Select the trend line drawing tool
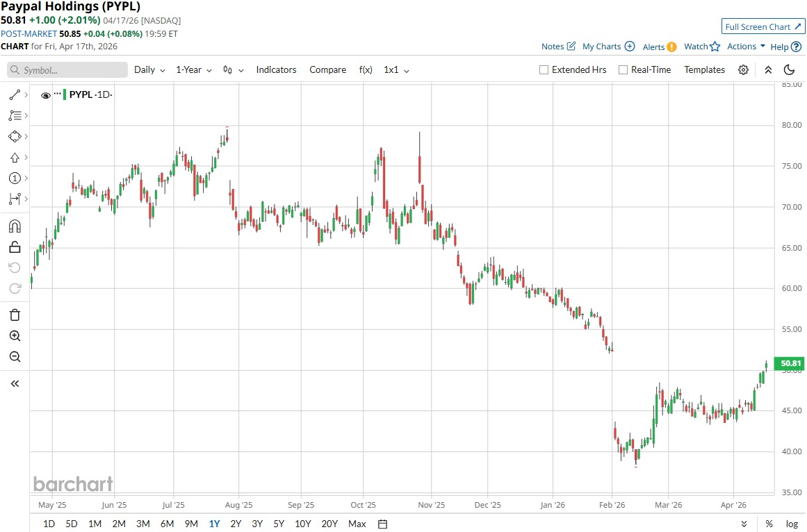807x532 pixels. click(15, 94)
